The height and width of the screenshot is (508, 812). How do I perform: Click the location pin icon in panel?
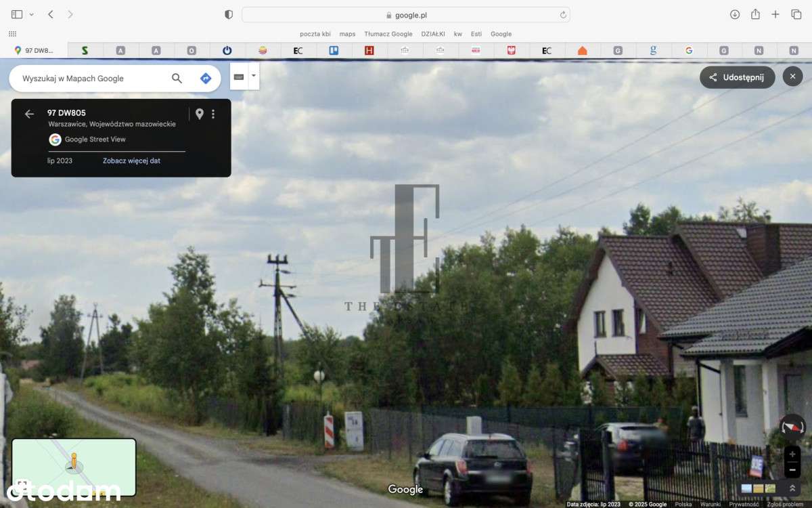point(199,114)
